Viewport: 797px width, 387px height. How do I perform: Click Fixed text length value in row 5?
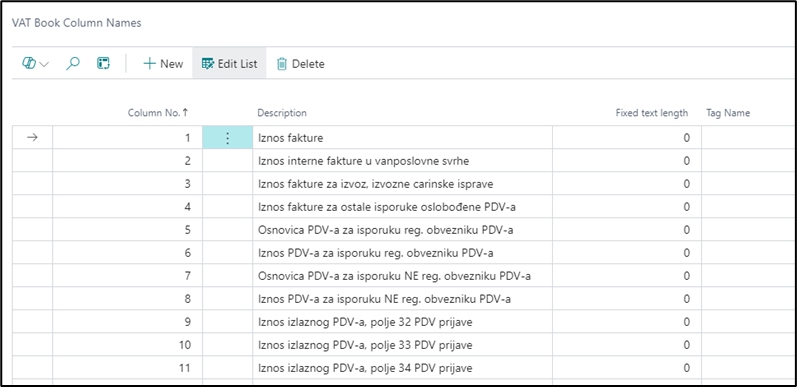627,230
